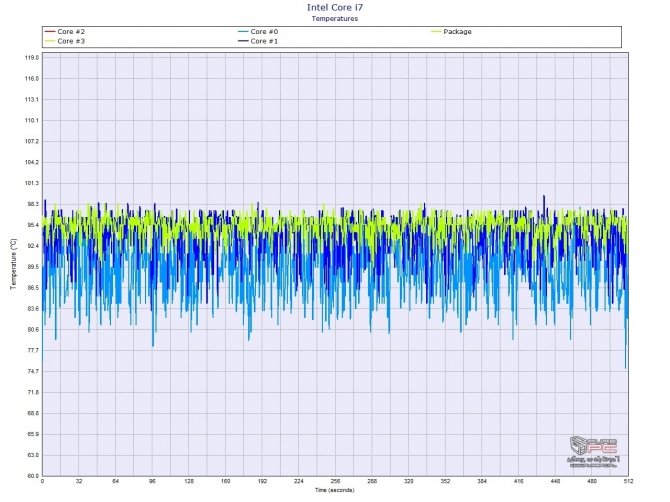Viewport: 670px width, 502px height.
Task: Click the 128 seconds time tick
Action: coord(189,481)
